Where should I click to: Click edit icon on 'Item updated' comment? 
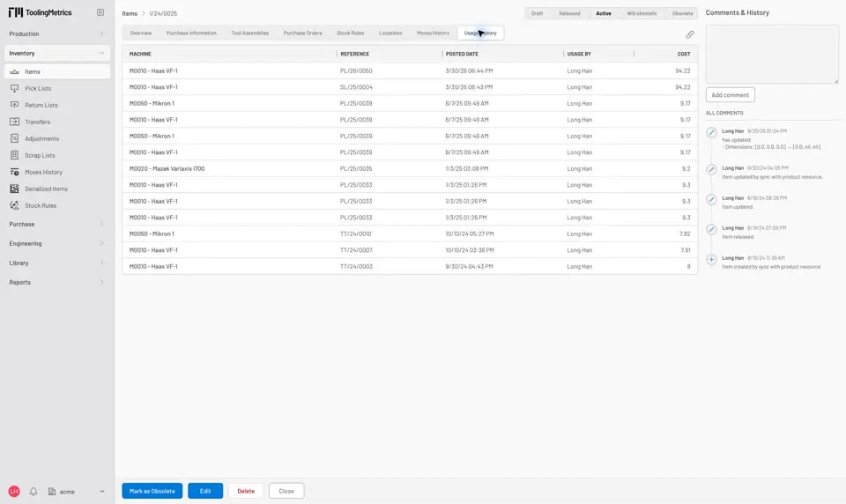click(x=712, y=200)
